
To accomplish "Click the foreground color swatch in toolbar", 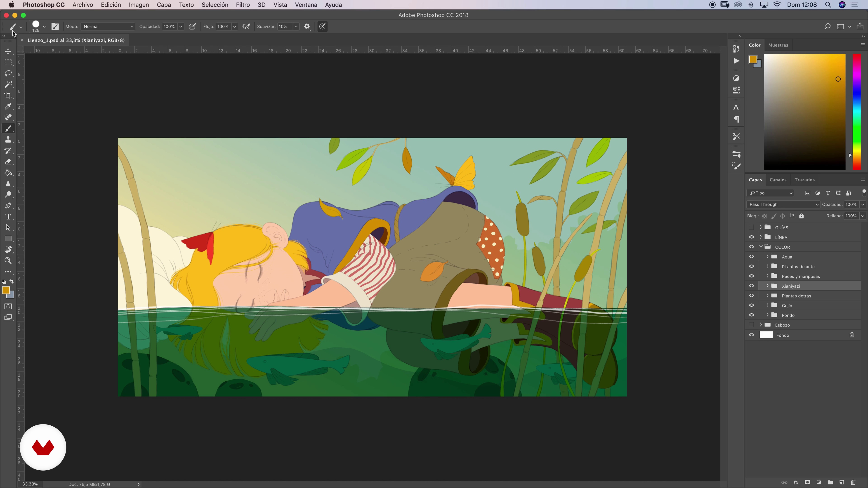I will (5, 290).
